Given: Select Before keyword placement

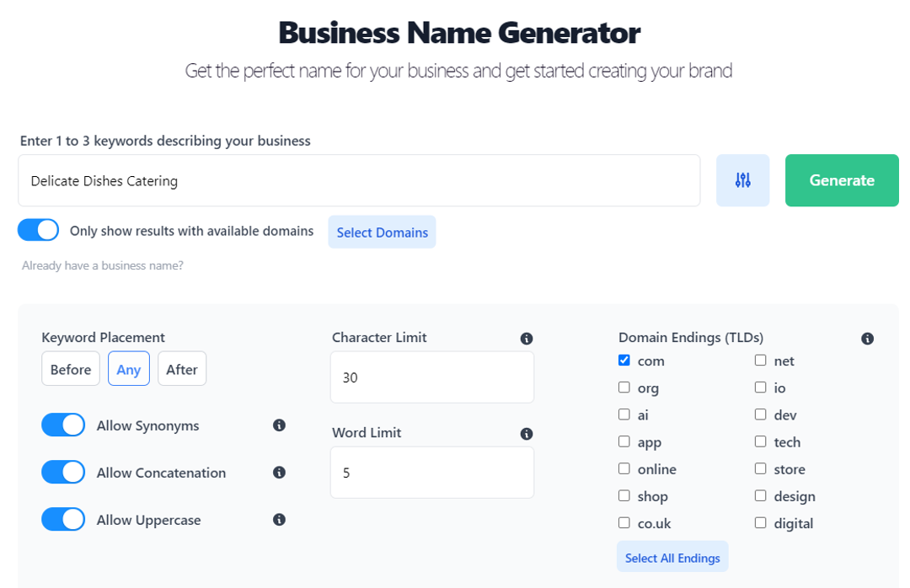Looking at the screenshot, I should click(71, 369).
